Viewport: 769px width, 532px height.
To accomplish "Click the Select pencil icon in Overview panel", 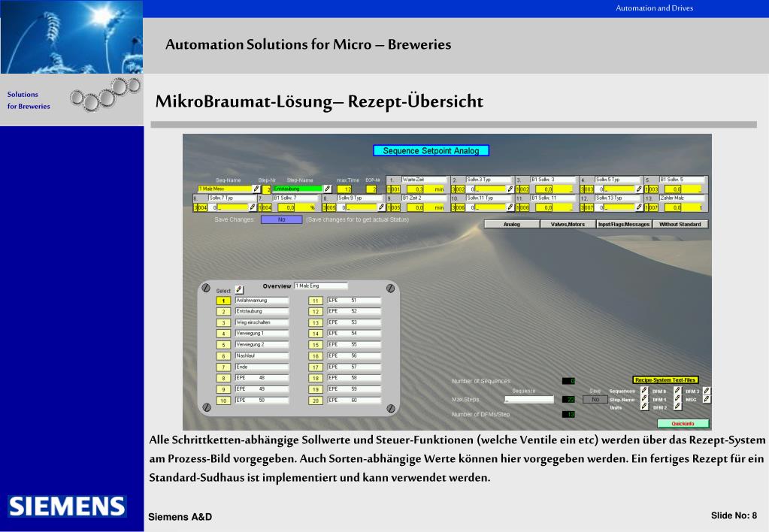I will tap(239, 290).
